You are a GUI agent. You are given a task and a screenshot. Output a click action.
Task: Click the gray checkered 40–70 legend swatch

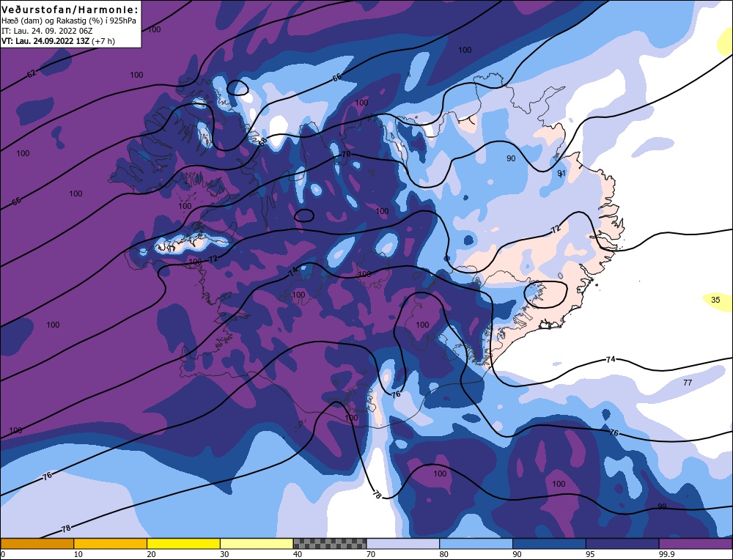pyautogui.click(x=330, y=543)
